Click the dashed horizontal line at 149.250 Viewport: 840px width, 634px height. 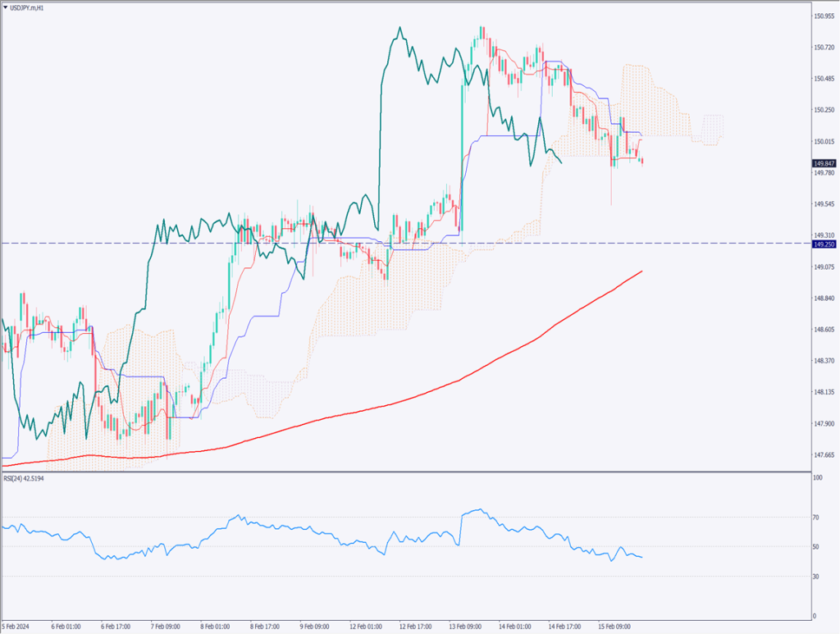point(410,243)
